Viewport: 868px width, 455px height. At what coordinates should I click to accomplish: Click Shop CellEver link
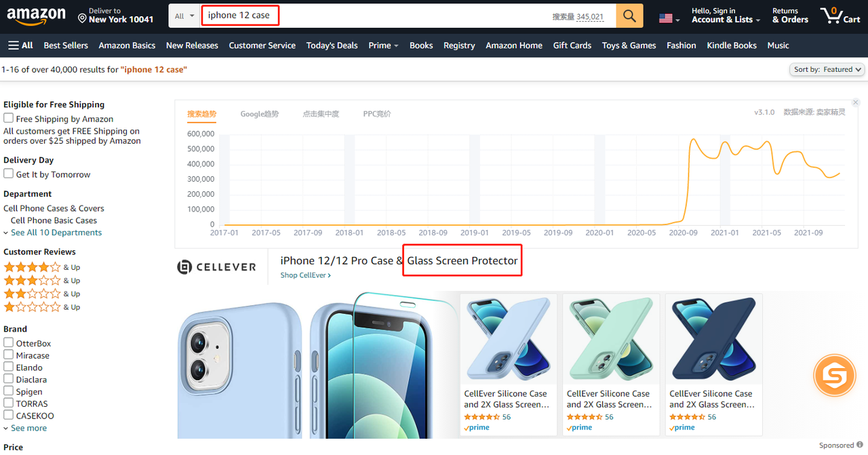pos(306,275)
